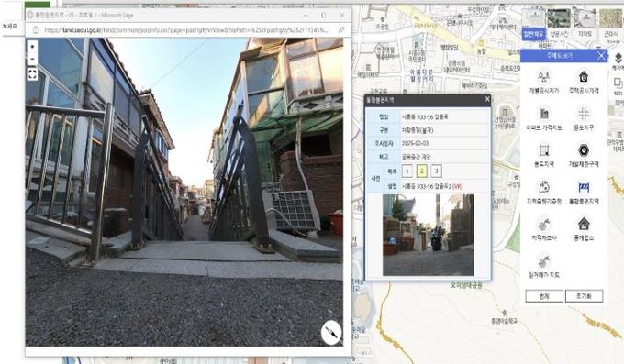The image size is (624, 364).
Task: Close the 주제도 보기 theme panel
Action: tap(601, 56)
